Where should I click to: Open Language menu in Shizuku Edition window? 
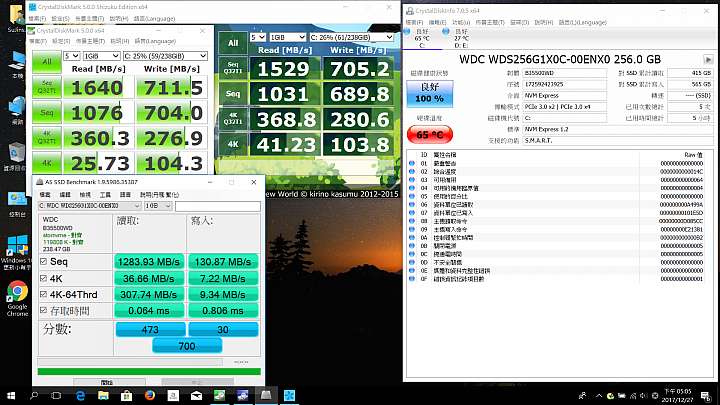154,19
